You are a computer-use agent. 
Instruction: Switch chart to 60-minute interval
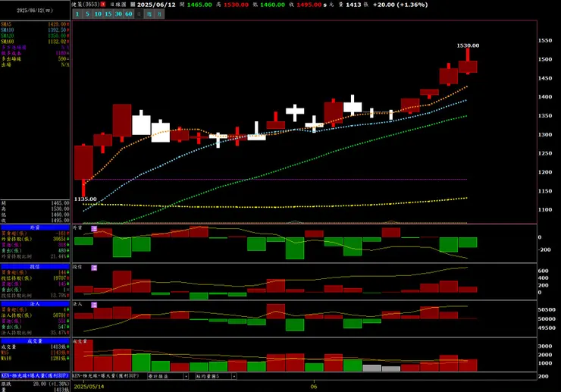point(129,14)
